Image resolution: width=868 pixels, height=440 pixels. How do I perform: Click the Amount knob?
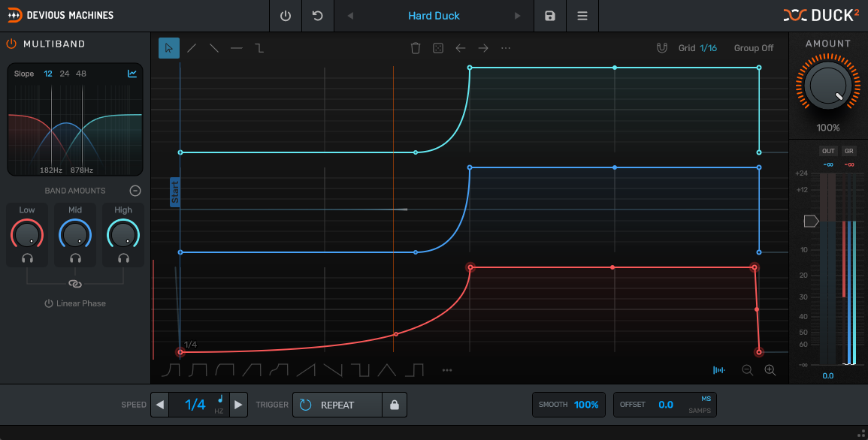coord(827,86)
